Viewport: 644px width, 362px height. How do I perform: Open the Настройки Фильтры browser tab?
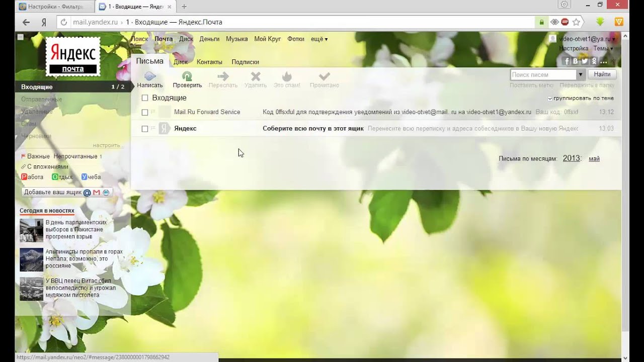tap(54, 7)
